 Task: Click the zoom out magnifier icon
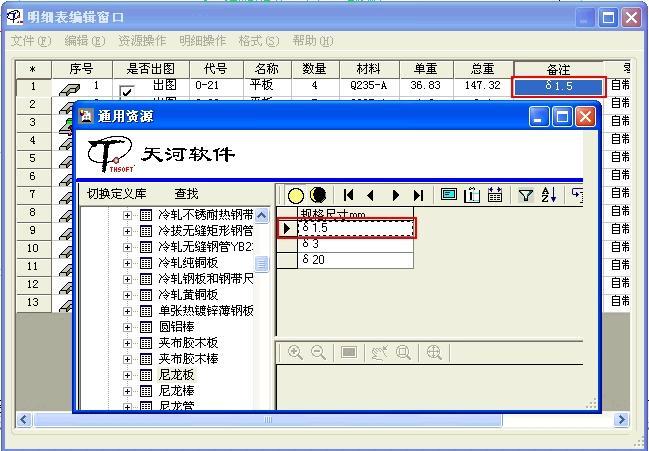pyautogui.click(x=318, y=353)
